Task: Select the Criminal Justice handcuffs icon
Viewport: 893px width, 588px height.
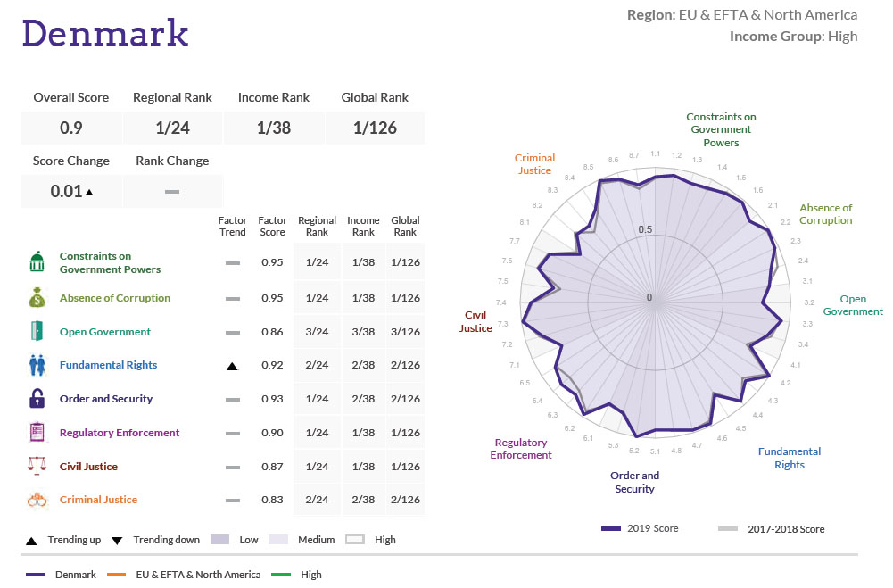Action: (x=37, y=500)
